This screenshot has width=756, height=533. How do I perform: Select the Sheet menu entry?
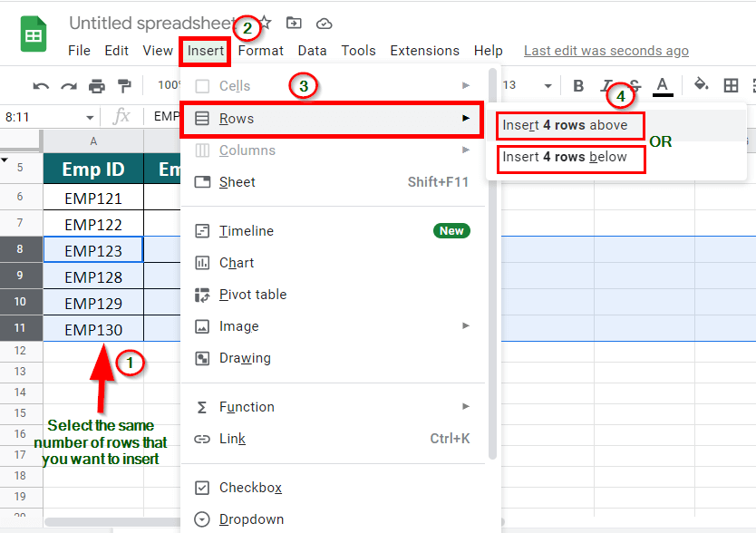(333, 182)
